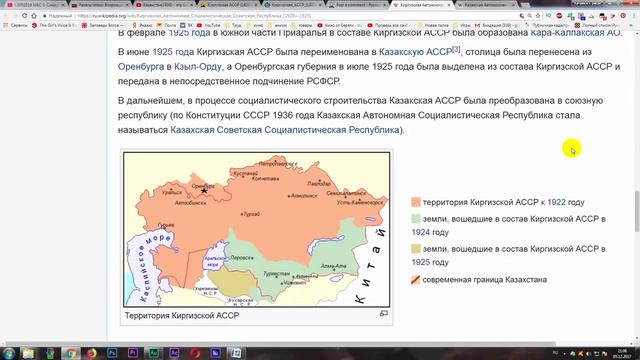Open the 1925 year link in map legend

(420, 262)
